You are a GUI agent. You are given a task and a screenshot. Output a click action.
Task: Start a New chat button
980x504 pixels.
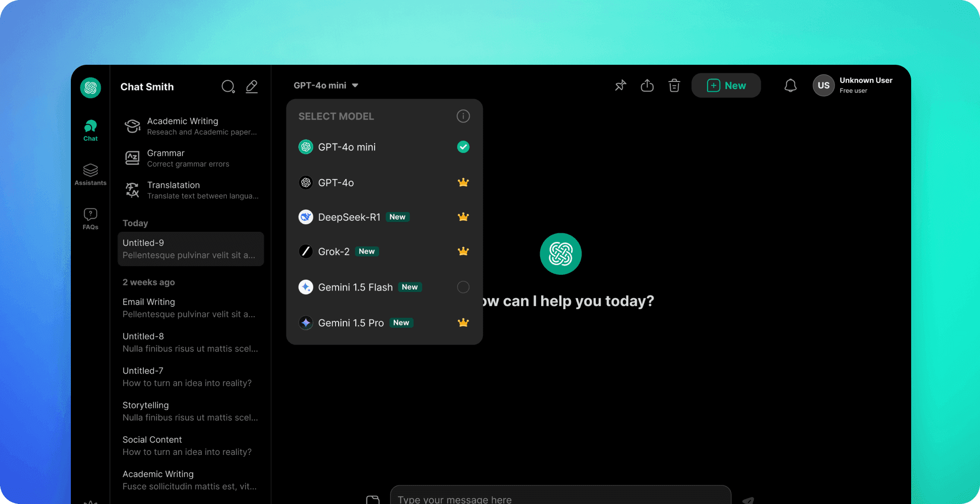pos(726,86)
